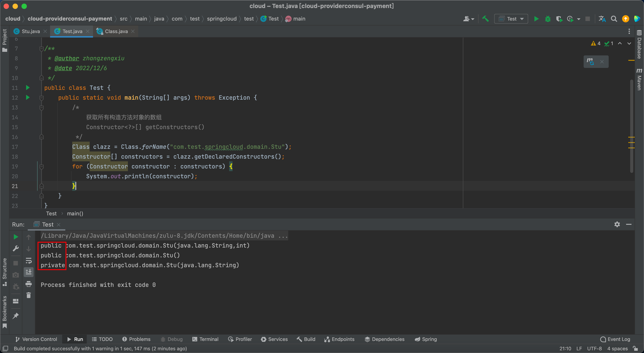Load Maven changes floating icon
The image size is (644, 353).
590,61
